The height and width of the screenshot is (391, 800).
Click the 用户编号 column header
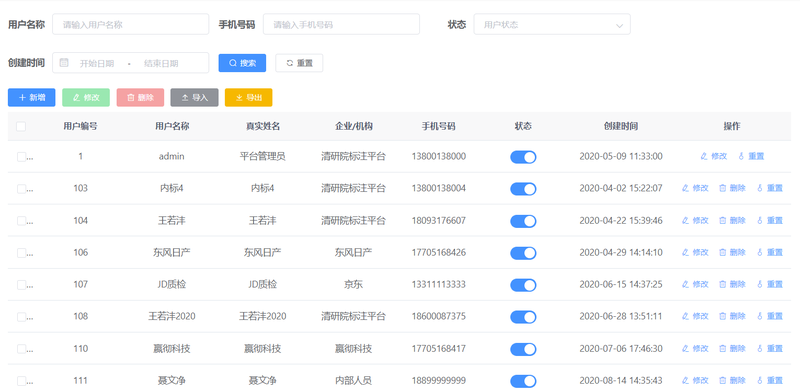click(x=81, y=126)
